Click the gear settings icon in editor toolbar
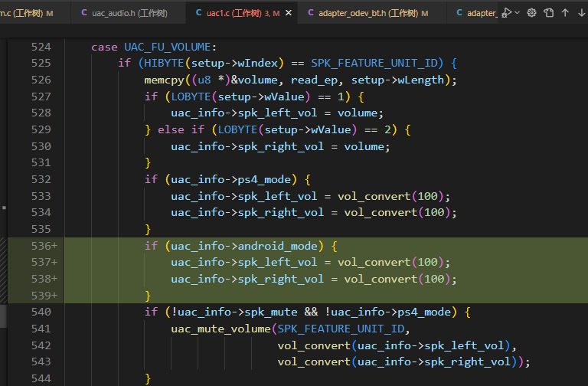The height and width of the screenshot is (386, 588). [532, 13]
